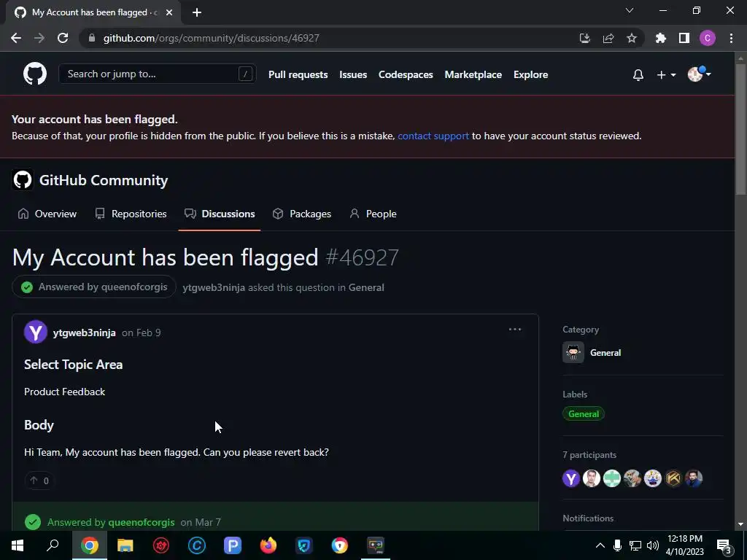Switch to the Discussions tab
Viewport: 747px width, 560px height.
tap(220, 214)
